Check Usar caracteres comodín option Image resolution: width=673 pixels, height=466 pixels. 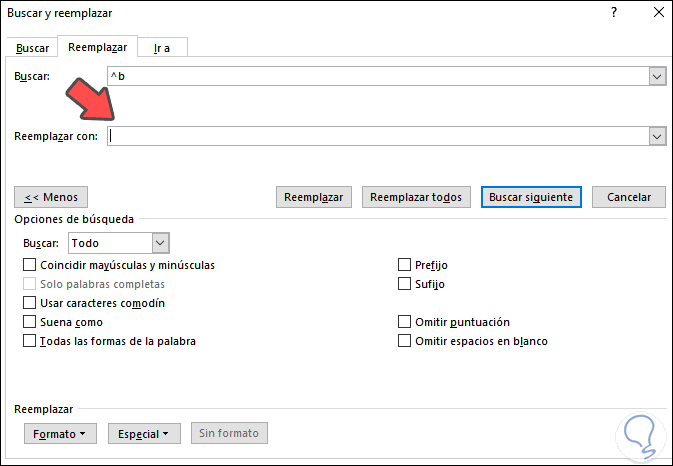point(29,303)
